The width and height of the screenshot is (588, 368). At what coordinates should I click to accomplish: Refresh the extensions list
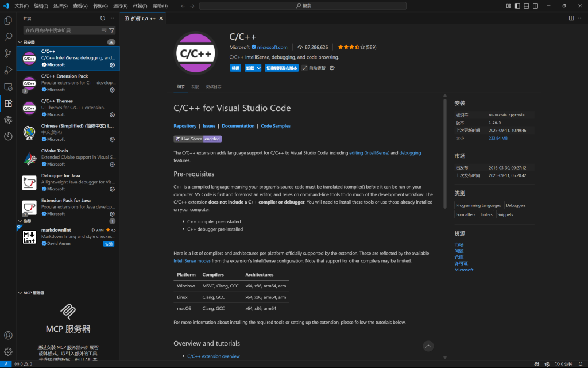[x=103, y=18]
